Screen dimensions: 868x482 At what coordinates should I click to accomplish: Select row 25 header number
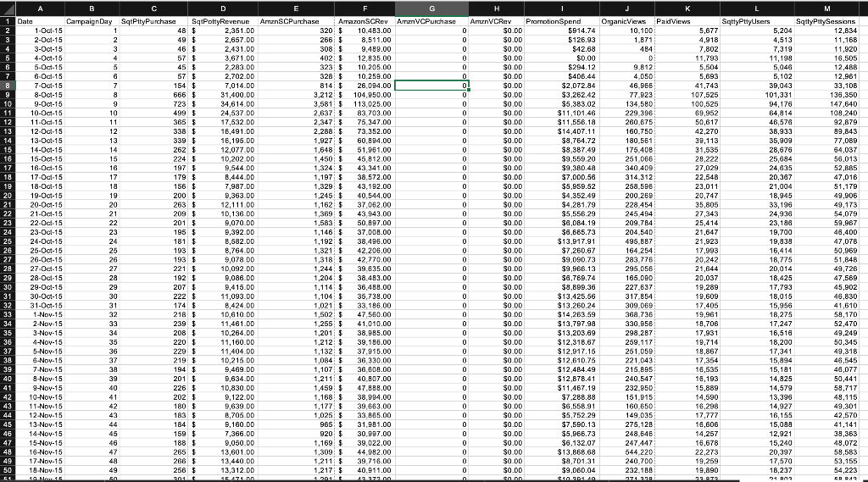point(8,241)
